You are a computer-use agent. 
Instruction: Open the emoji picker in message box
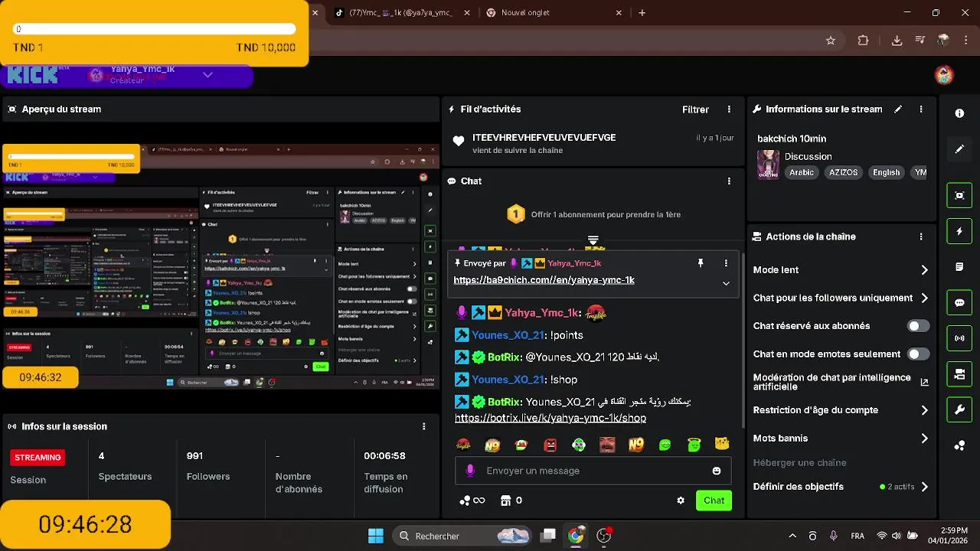pyautogui.click(x=717, y=471)
